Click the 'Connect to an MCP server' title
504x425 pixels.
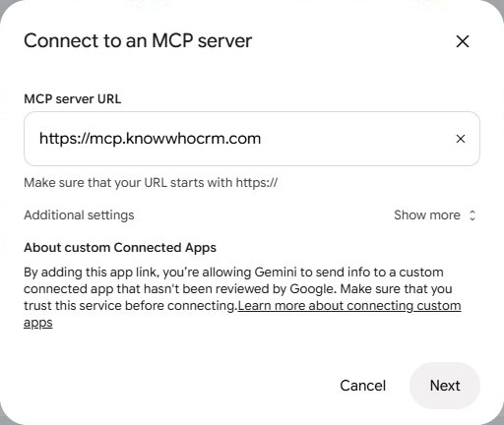[x=138, y=40]
